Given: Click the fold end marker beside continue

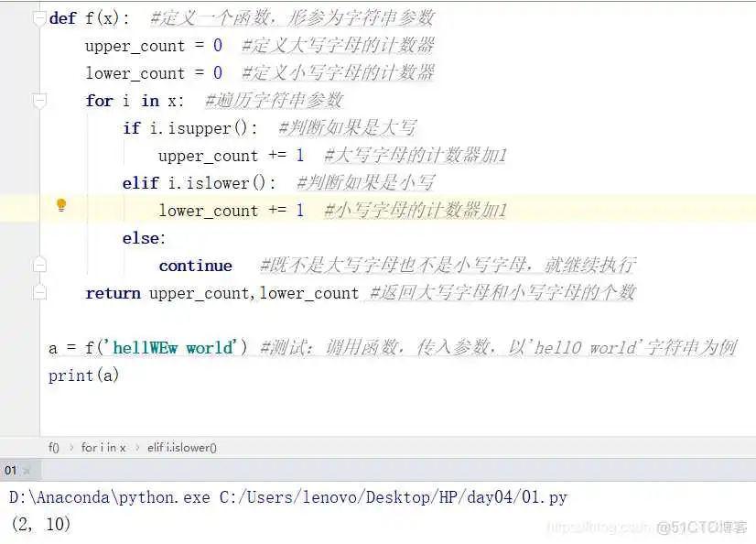Looking at the screenshot, I should pyautogui.click(x=39, y=266).
